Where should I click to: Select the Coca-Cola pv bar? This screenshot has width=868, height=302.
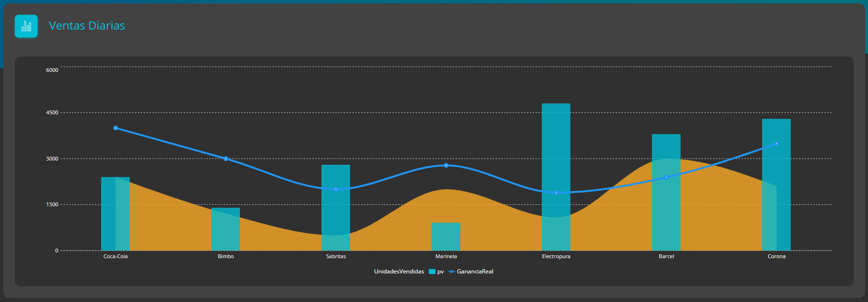point(115,214)
